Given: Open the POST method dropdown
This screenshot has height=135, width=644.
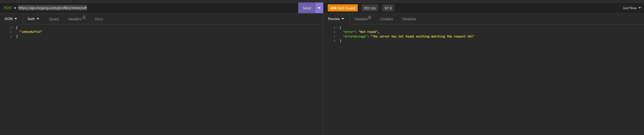Looking at the screenshot, I should pyautogui.click(x=10, y=8).
